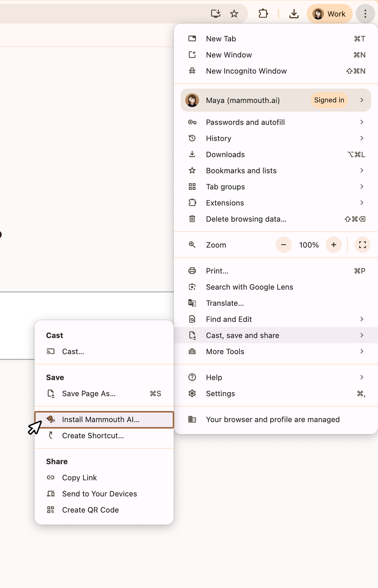Open the Extensions puzzle icon in toolbar
The image size is (378, 588).
263,13
